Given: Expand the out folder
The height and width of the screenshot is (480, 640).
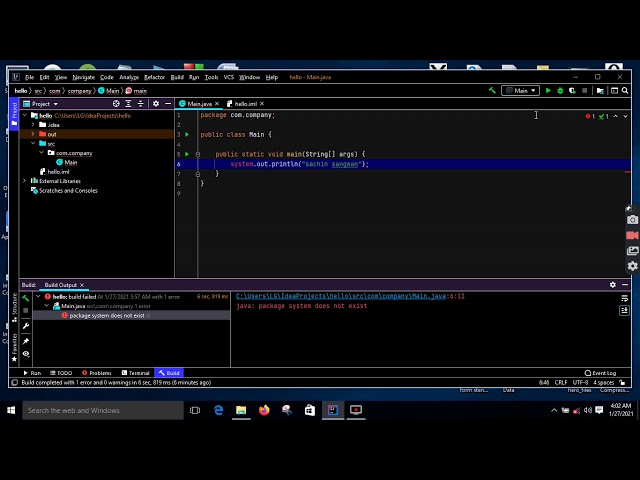Looking at the screenshot, I should (33, 134).
